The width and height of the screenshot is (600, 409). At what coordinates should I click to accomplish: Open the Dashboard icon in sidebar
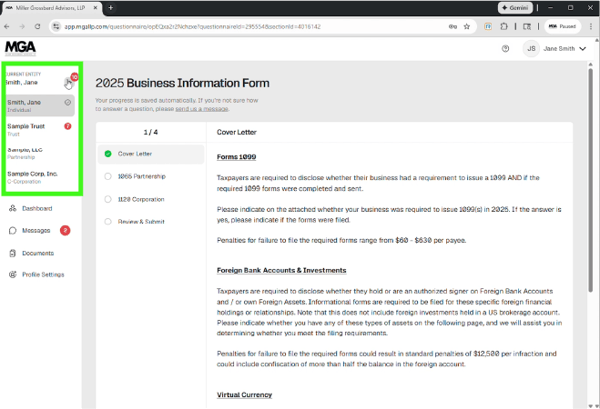point(13,208)
